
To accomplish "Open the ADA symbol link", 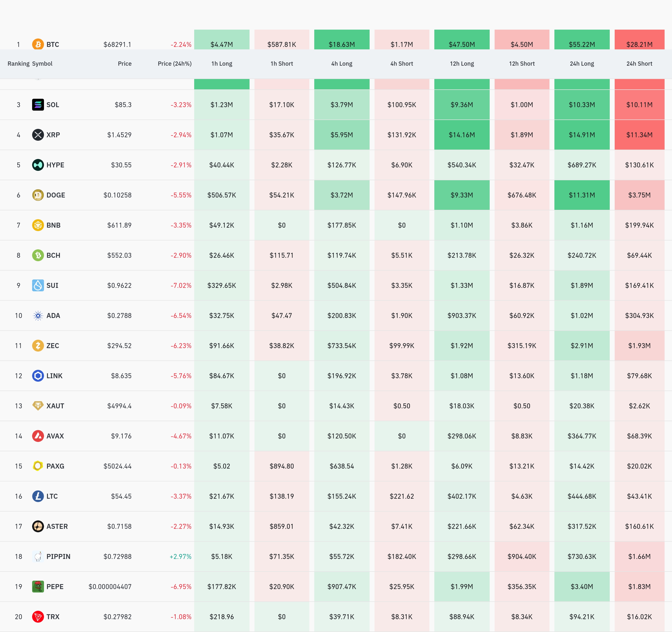I will [53, 316].
